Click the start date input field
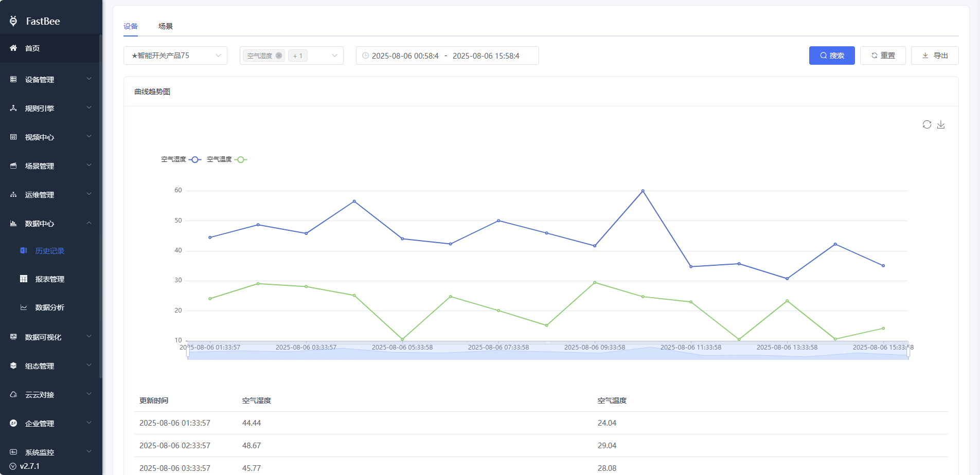Screen dimensions: 980x475 (x=405, y=56)
